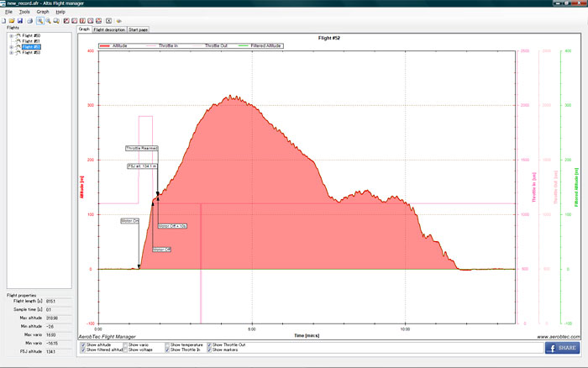This screenshot has width=588, height=368.
Task: Select Flight #52 in the flights list
Action: (31, 47)
